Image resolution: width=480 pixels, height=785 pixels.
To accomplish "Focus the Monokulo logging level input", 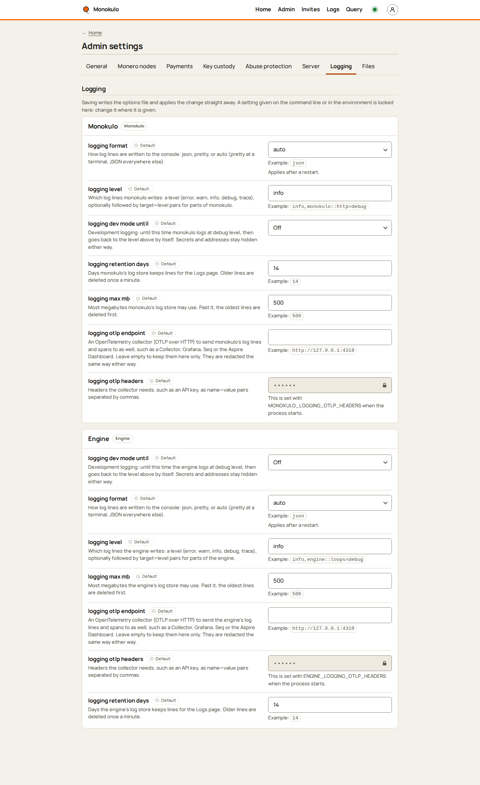I will click(x=330, y=193).
